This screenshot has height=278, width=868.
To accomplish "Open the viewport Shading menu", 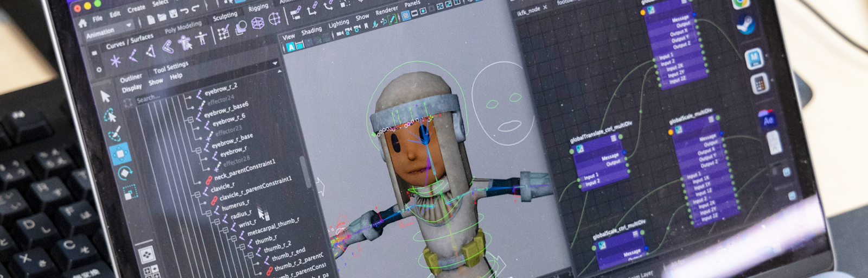I will (x=311, y=31).
